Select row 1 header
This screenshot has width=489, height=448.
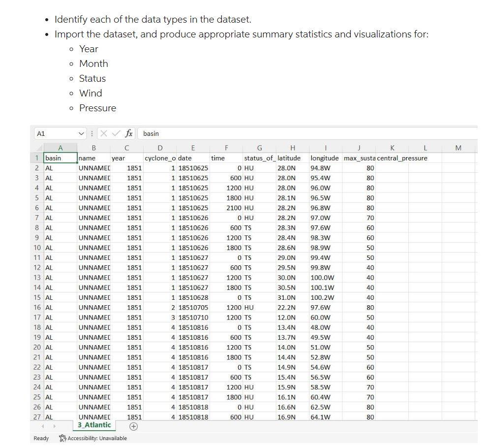pos(37,158)
